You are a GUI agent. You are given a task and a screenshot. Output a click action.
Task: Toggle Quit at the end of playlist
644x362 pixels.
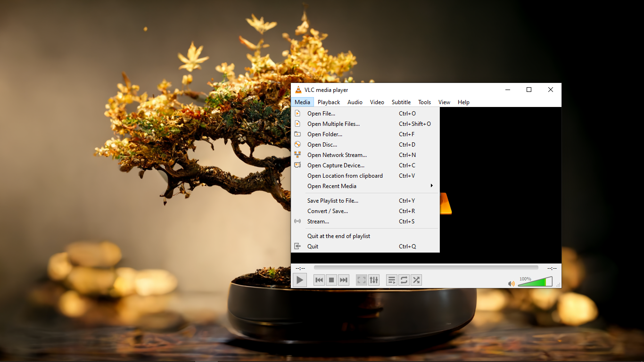click(365, 236)
